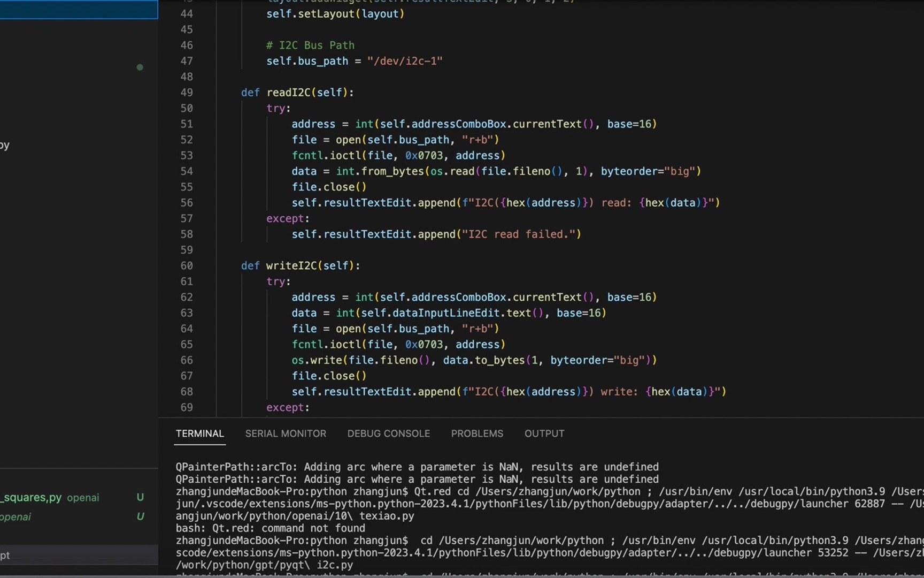924x578 pixels.
Task: Open the PROBLEMS panel tab
Action: 477,433
